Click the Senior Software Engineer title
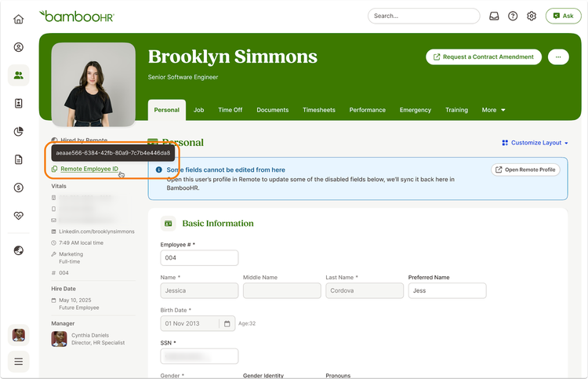This screenshot has width=588, height=379. [x=183, y=77]
